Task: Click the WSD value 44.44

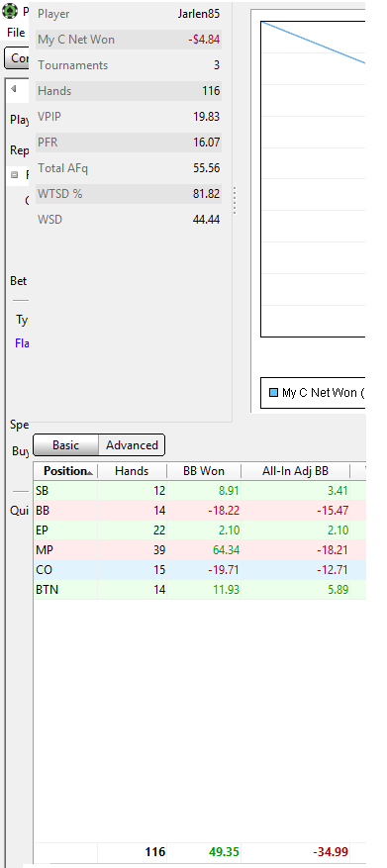Action: [207, 220]
